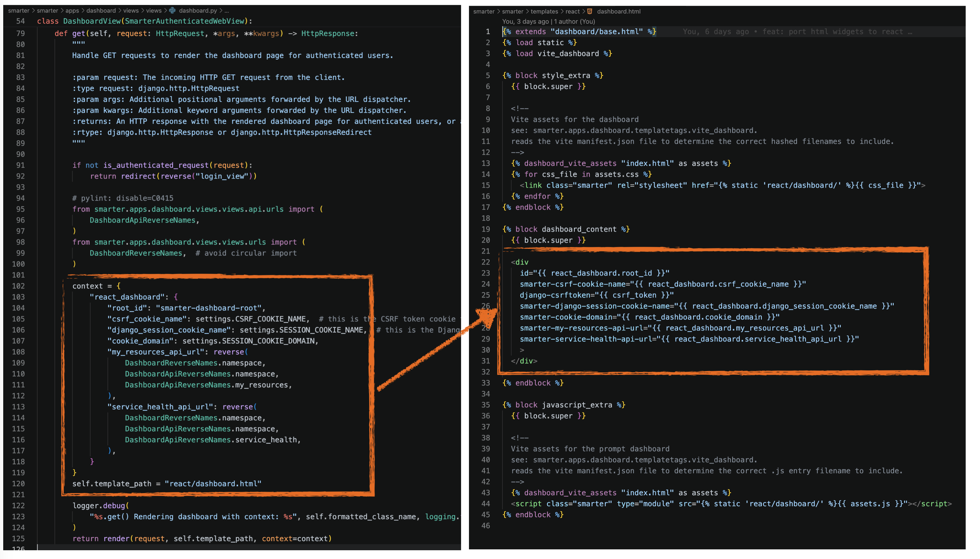The image size is (980, 559).
Task: Click 'smarter-my-resources-api-url=' attribute line
Action: (x=681, y=328)
